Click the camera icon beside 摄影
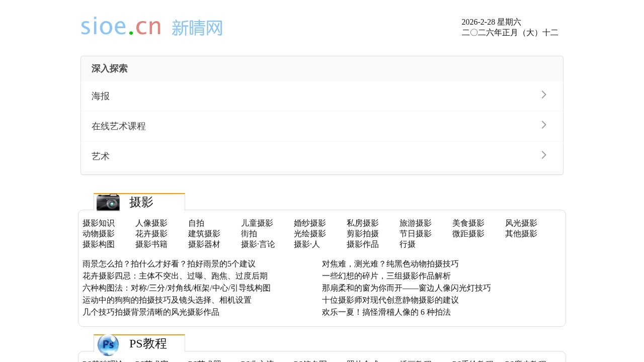Image resolution: width=644 pixels, height=362 pixels. click(108, 202)
